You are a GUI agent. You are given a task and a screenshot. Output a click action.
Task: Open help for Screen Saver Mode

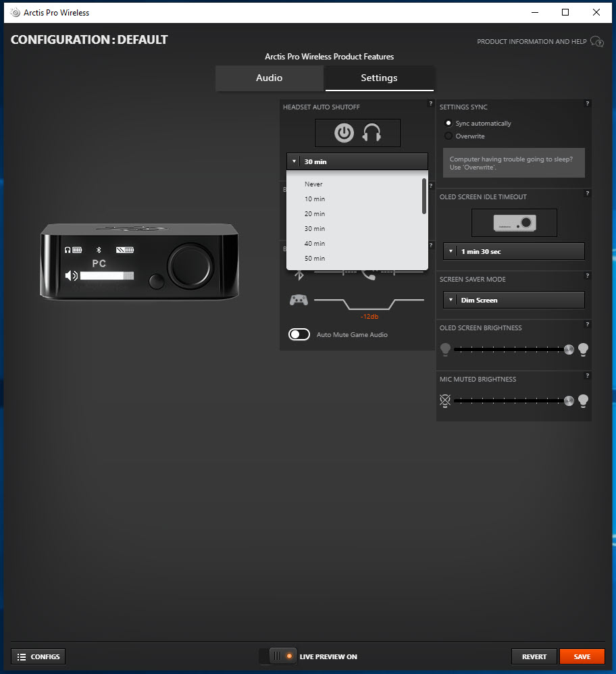click(587, 276)
